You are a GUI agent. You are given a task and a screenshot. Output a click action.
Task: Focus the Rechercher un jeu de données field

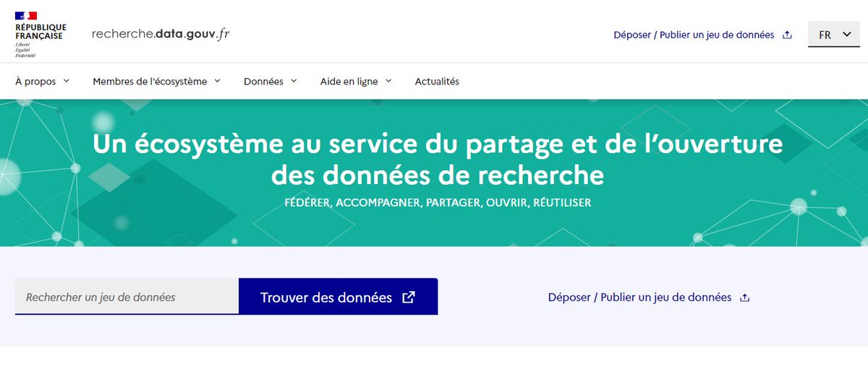tap(127, 296)
